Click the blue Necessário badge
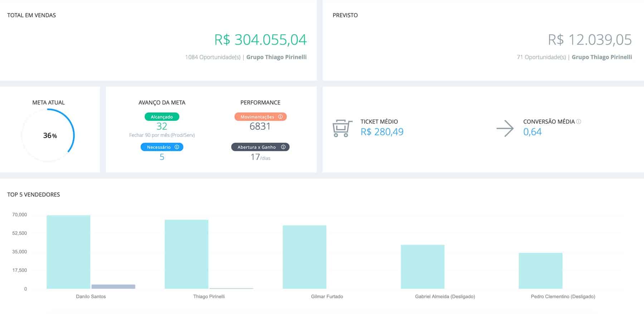The image size is (644, 314). pos(158,147)
